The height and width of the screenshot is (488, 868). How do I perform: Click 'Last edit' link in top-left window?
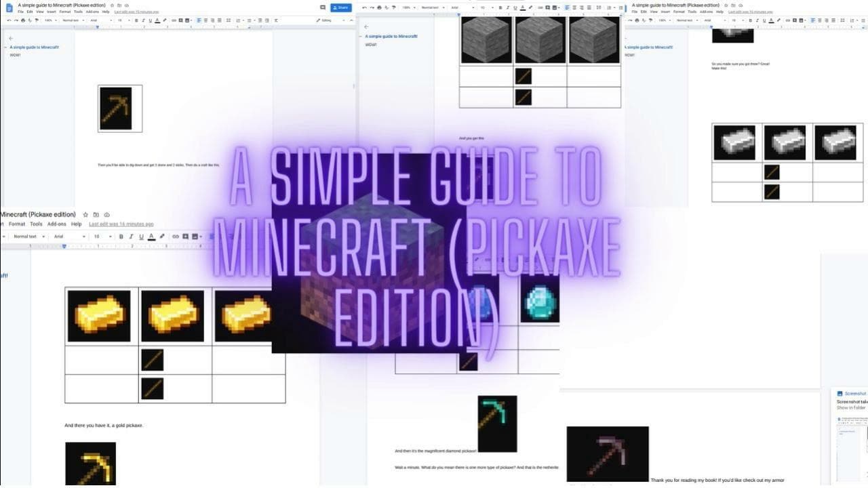point(137,12)
